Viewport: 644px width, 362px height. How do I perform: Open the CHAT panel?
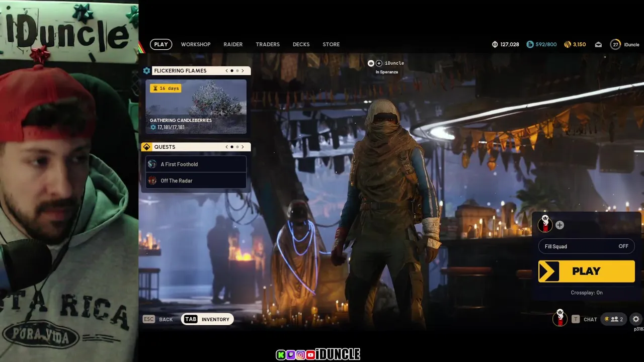click(590, 319)
